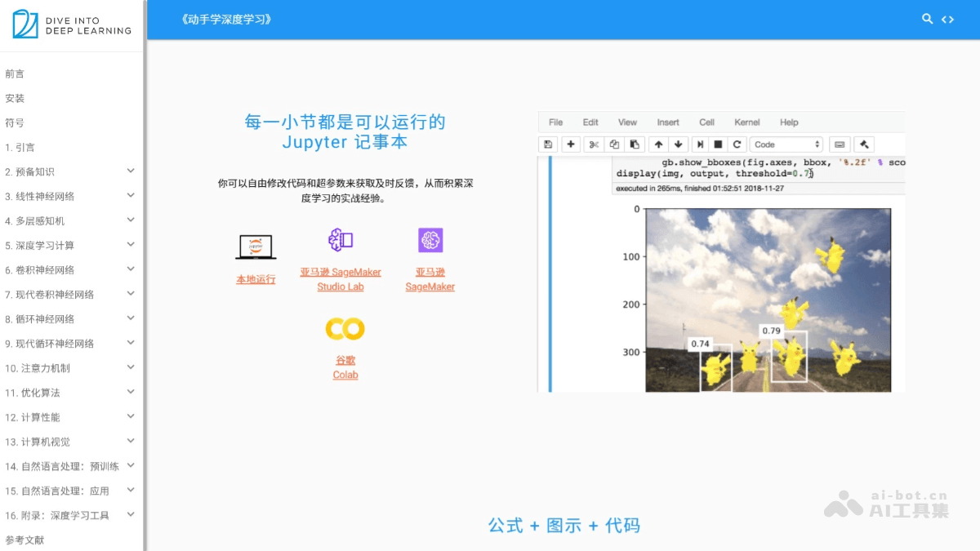Click the run cell icon in the notebook toolbar

tap(701, 144)
